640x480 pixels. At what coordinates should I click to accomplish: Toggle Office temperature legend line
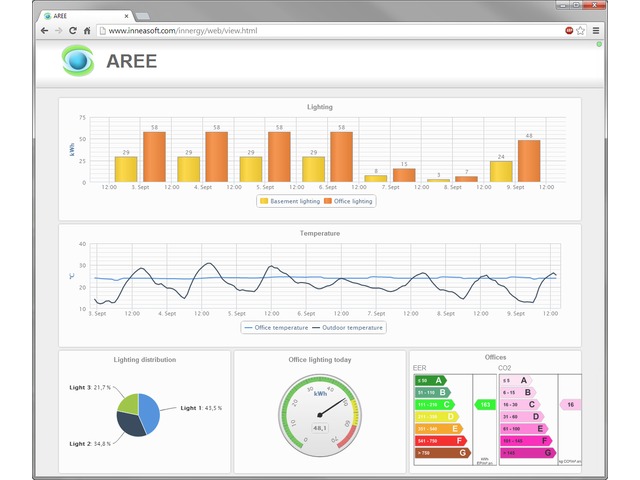click(275, 327)
